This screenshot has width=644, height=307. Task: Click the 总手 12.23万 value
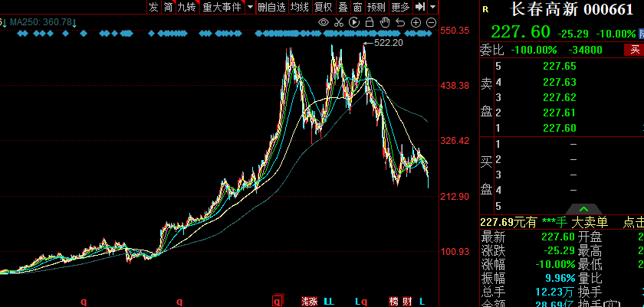tap(555, 292)
